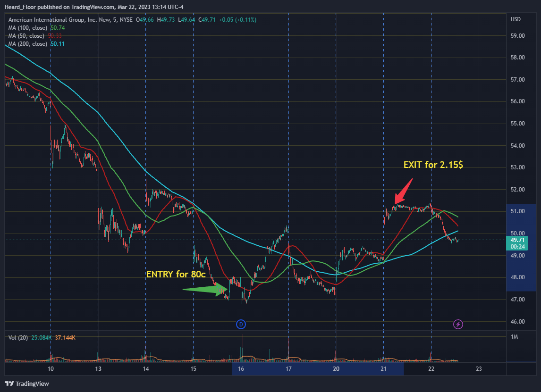Viewport: 541px width, 392px height.
Task: Click the open price O49.66
Action: (x=144, y=20)
